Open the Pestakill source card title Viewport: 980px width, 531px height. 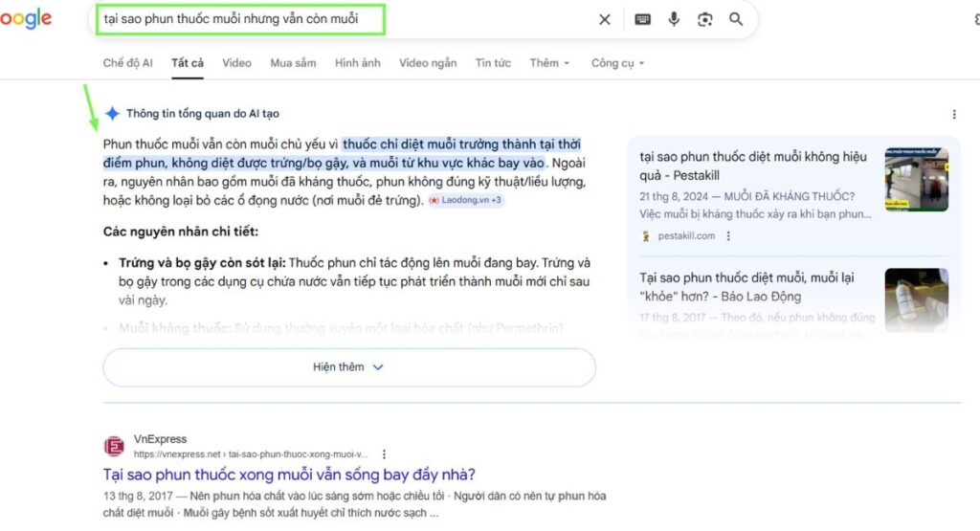[x=753, y=166]
